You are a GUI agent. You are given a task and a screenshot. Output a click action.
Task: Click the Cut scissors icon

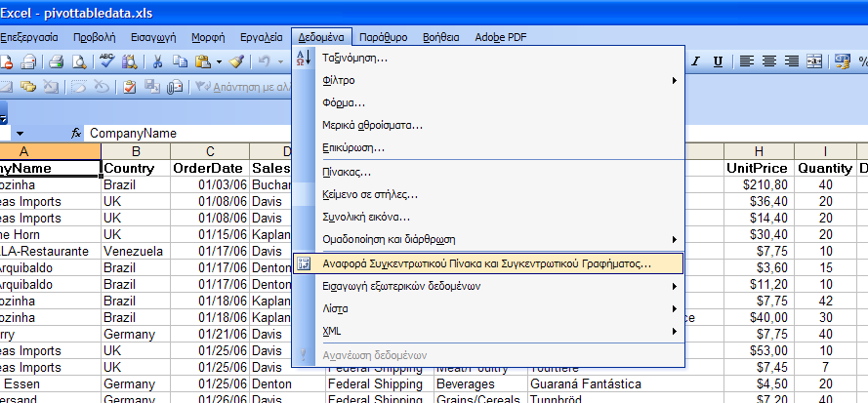click(158, 61)
